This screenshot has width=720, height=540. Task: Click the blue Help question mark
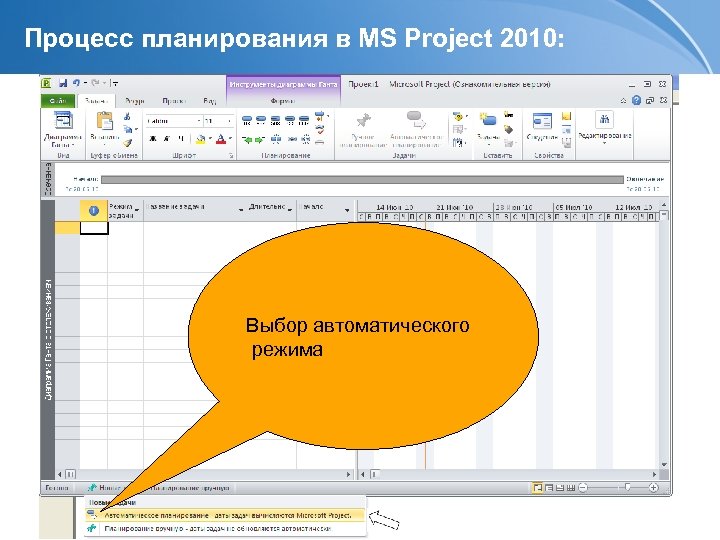coord(636,100)
